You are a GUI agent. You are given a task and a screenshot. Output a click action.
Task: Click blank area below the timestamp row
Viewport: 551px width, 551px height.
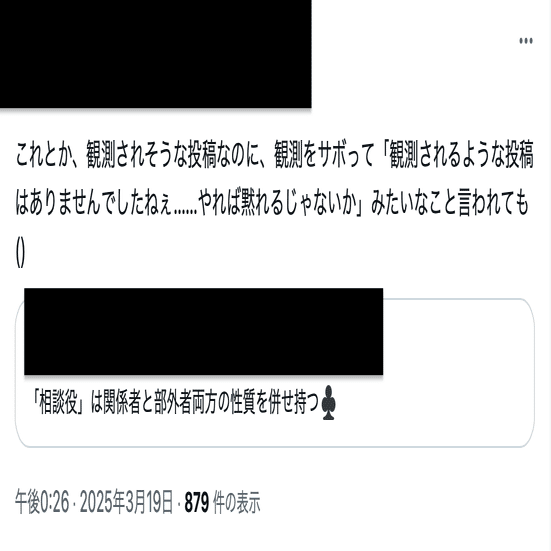(275, 534)
